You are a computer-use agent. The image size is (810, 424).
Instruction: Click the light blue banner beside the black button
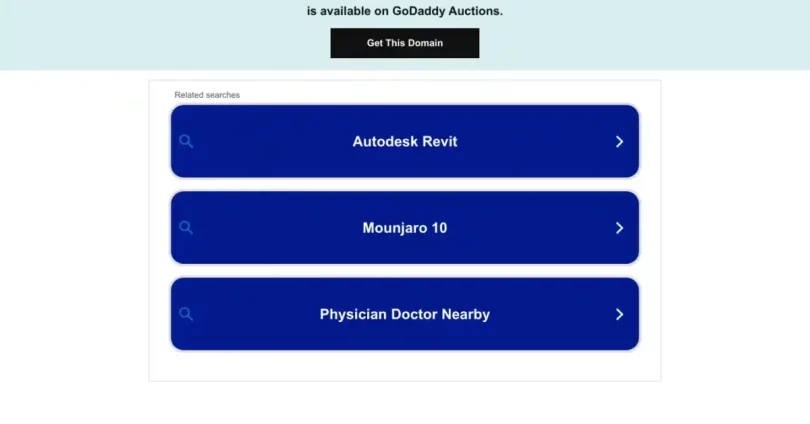coord(620,43)
